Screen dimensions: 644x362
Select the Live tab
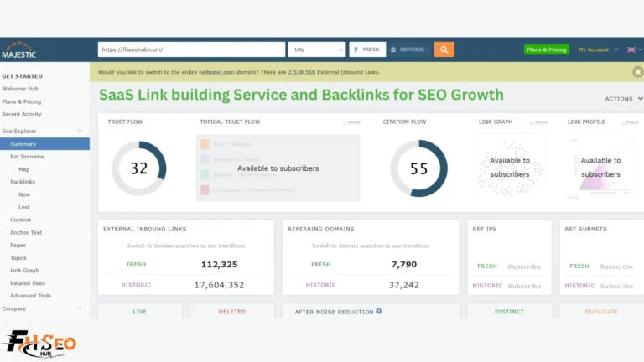[140, 312]
